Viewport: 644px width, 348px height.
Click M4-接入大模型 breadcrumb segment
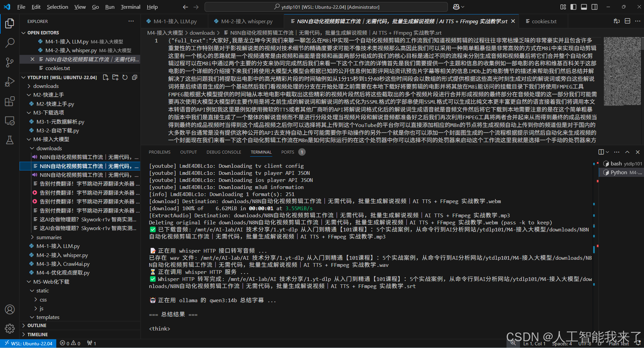(x=165, y=33)
